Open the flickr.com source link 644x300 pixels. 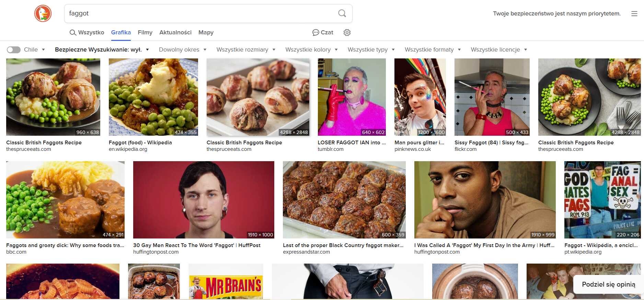[465, 149]
